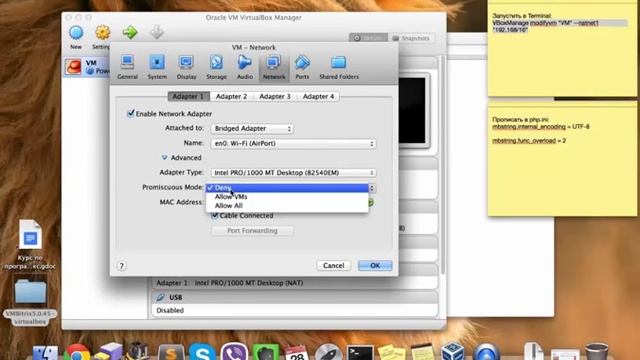Open the Trash in the dock
Image resolution: width=640 pixels, height=360 pixels.
point(596,352)
